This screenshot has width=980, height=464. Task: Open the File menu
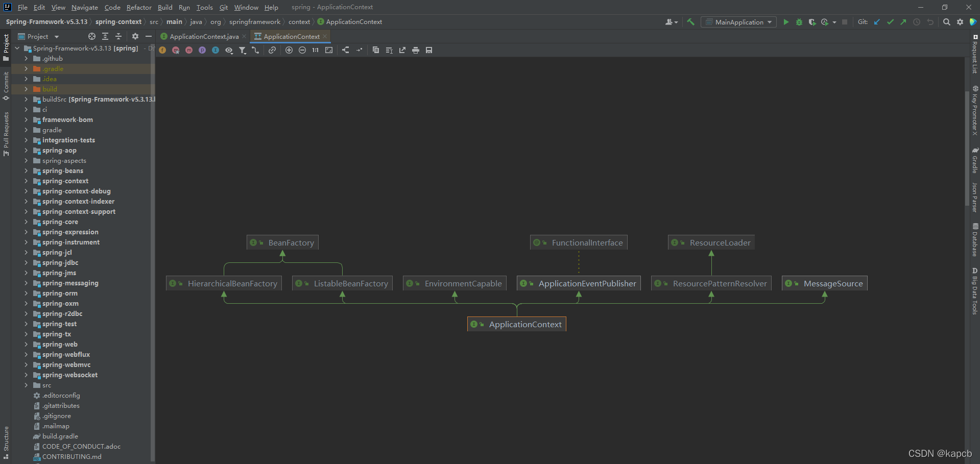pos(22,7)
